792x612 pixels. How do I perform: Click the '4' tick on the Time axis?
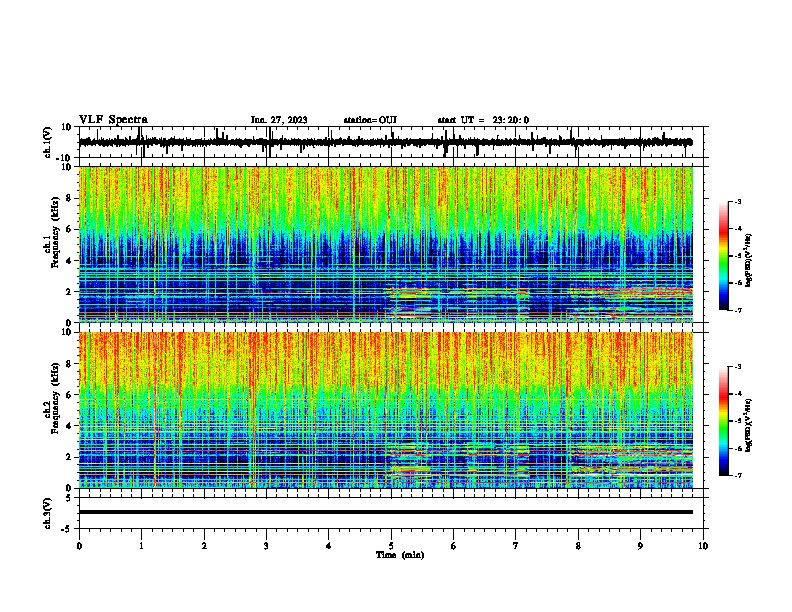tap(329, 546)
